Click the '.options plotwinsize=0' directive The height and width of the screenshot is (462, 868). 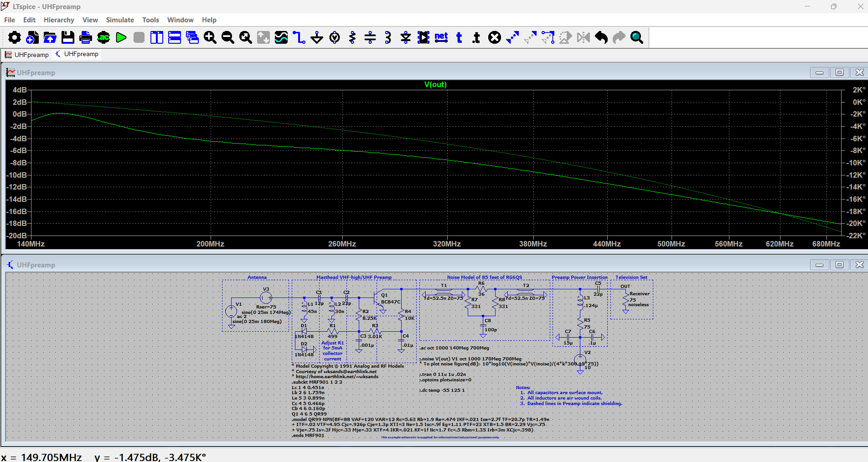(x=445, y=380)
